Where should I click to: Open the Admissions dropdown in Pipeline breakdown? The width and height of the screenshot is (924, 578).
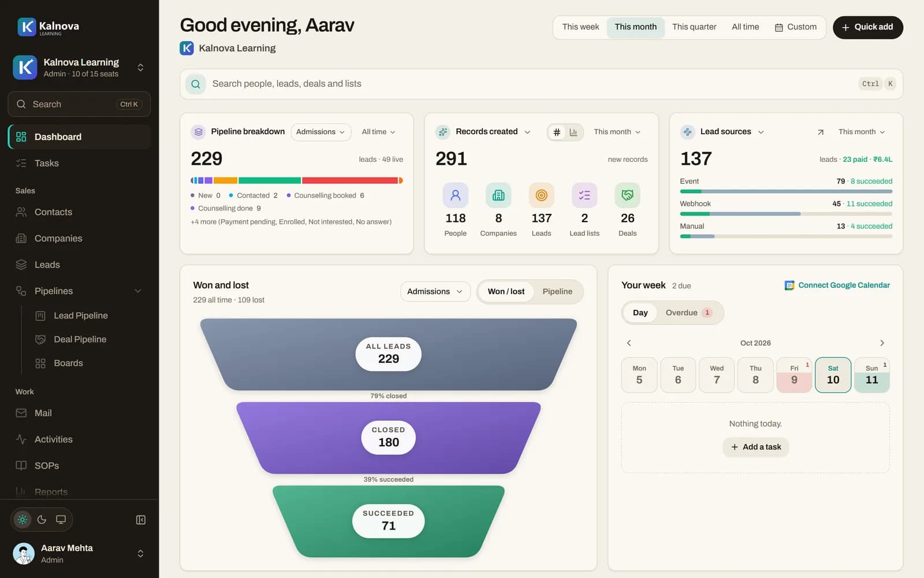(321, 132)
